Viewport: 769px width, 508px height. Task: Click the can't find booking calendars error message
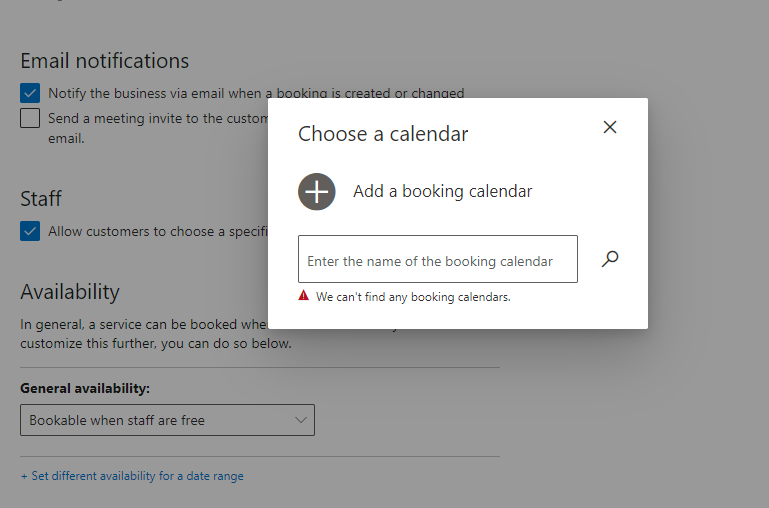[x=413, y=297]
